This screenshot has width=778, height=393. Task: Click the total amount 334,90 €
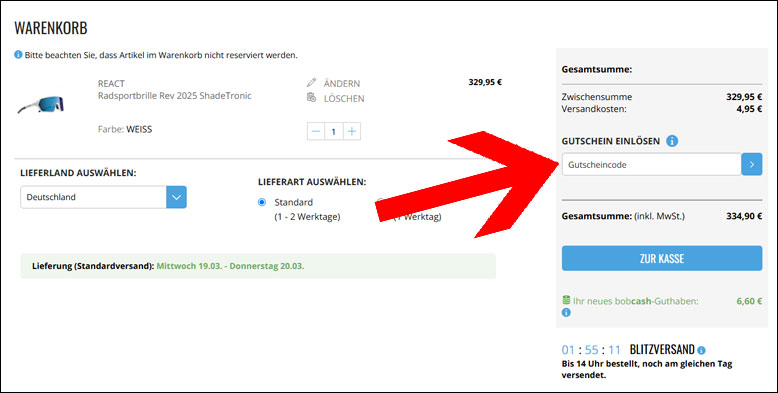pos(744,216)
